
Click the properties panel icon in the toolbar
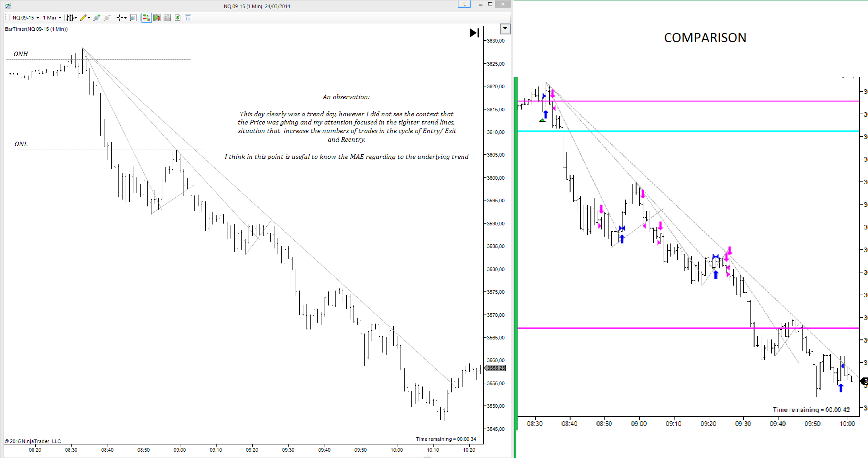point(188,18)
